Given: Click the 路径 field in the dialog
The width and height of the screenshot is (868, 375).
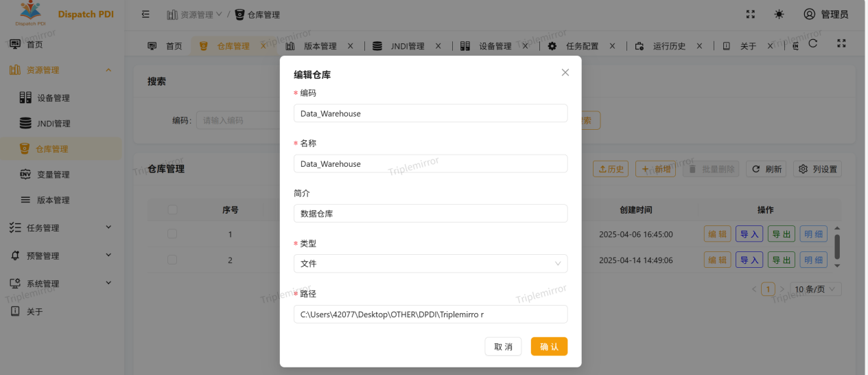Looking at the screenshot, I should click(x=430, y=315).
